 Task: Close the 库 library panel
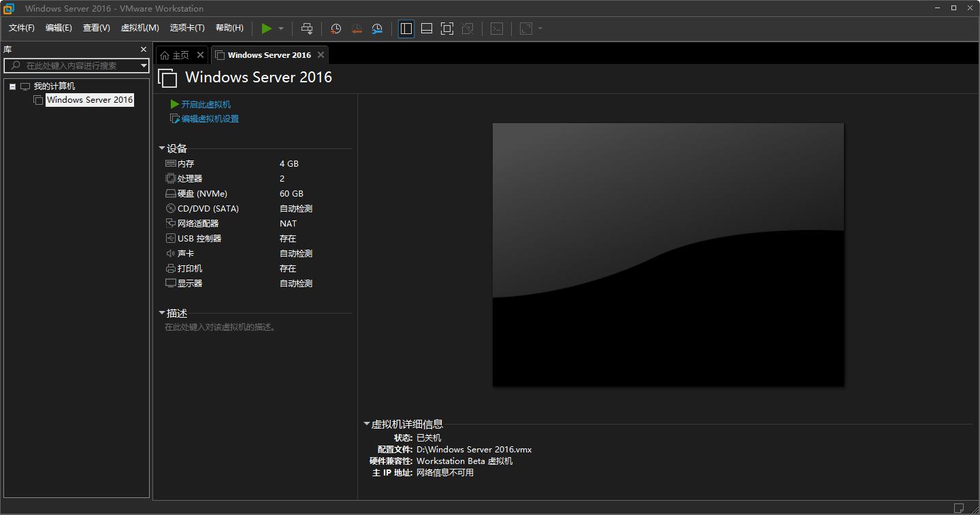pyautogui.click(x=144, y=49)
